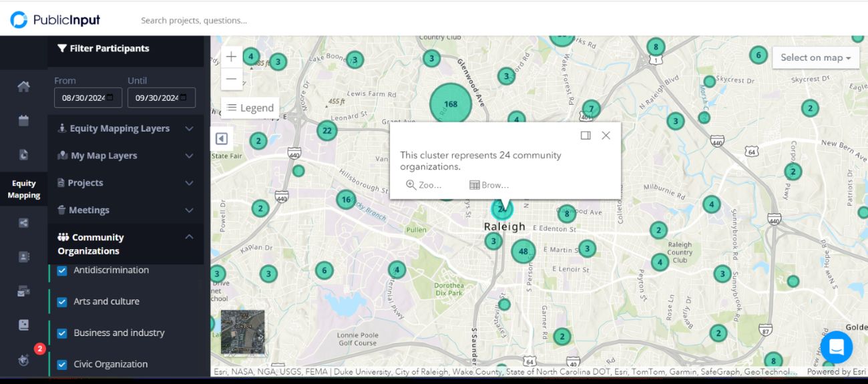
Task: Open the map Legend button
Action: [250, 108]
